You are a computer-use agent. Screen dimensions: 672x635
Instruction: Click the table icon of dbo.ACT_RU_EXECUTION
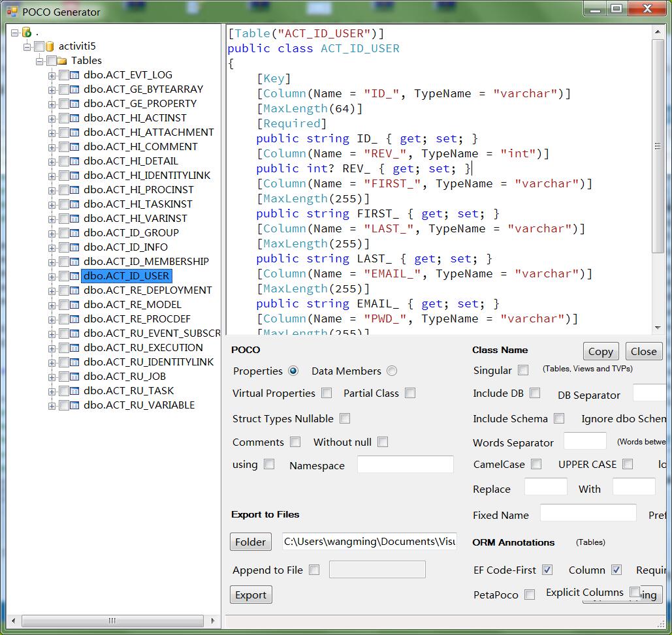coord(74,348)
